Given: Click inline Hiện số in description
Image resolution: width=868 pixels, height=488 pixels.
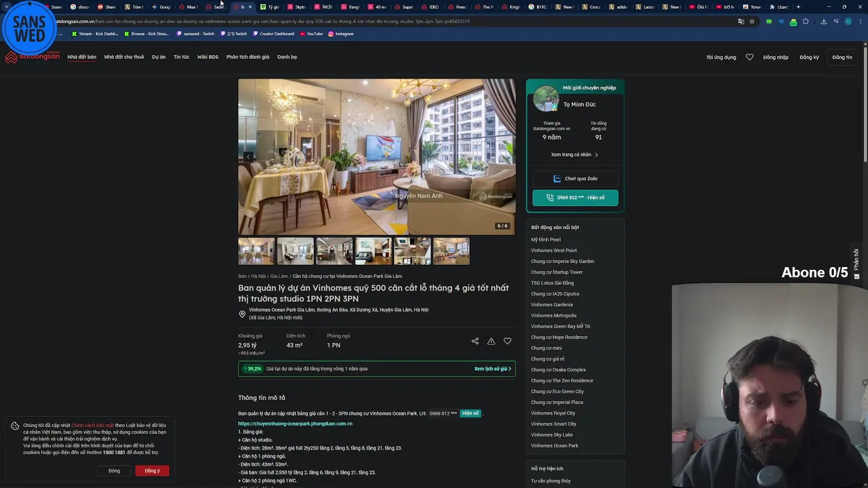Looking at the screenshot, I should (471, 413).
